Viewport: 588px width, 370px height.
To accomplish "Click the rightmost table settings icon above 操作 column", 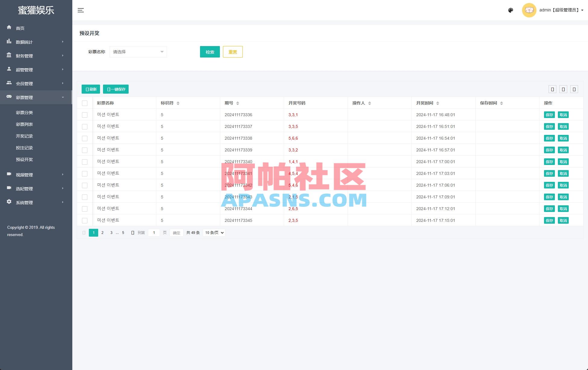I will [574, 89].
